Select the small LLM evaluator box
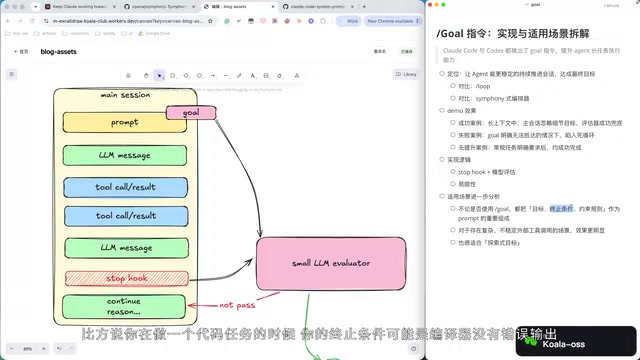Image resolution: width=640 pixels, height=360 pixels. 331,264
